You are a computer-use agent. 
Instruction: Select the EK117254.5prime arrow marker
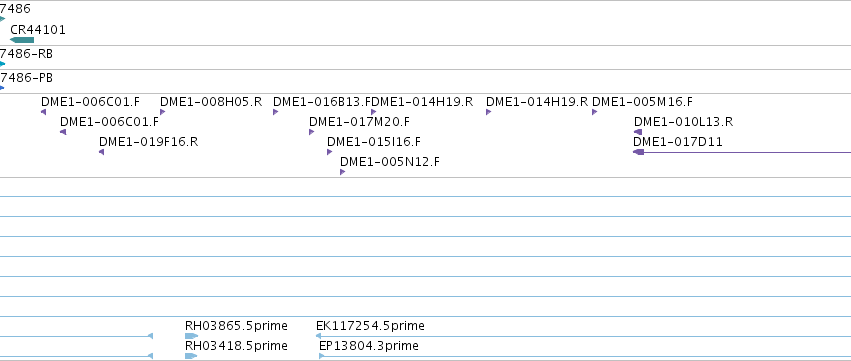[x=319, y=336]
